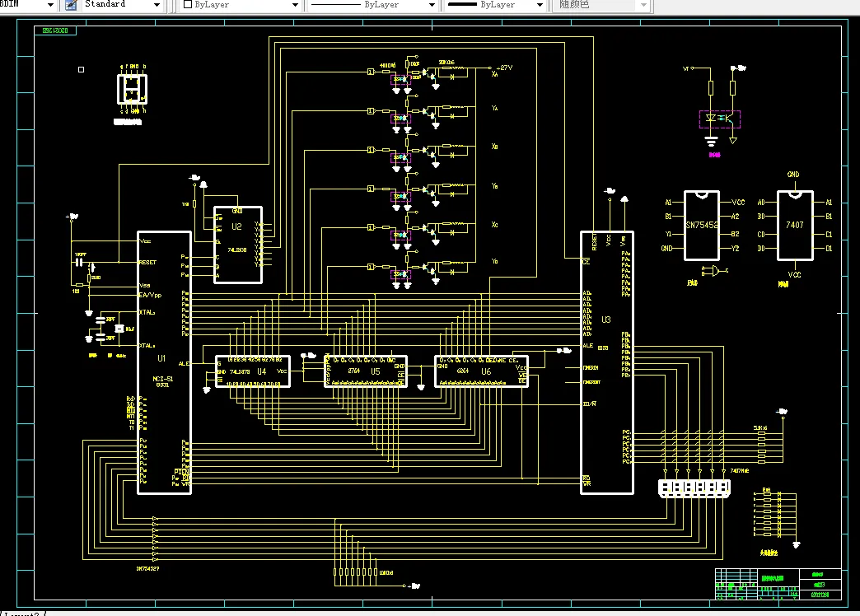The image size is (860, 616).
Task: Select the CE pin label on U3
Action: [x=587, y=262]
